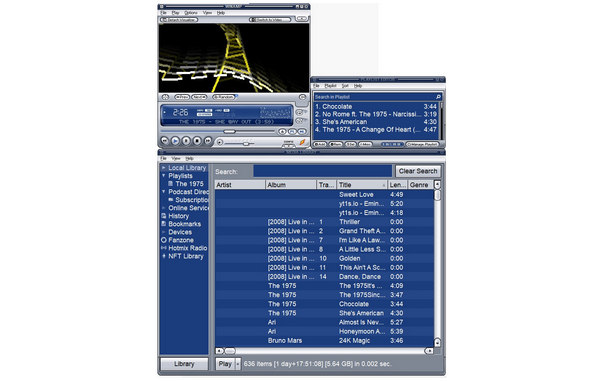Select "Golden" track row

324,259
